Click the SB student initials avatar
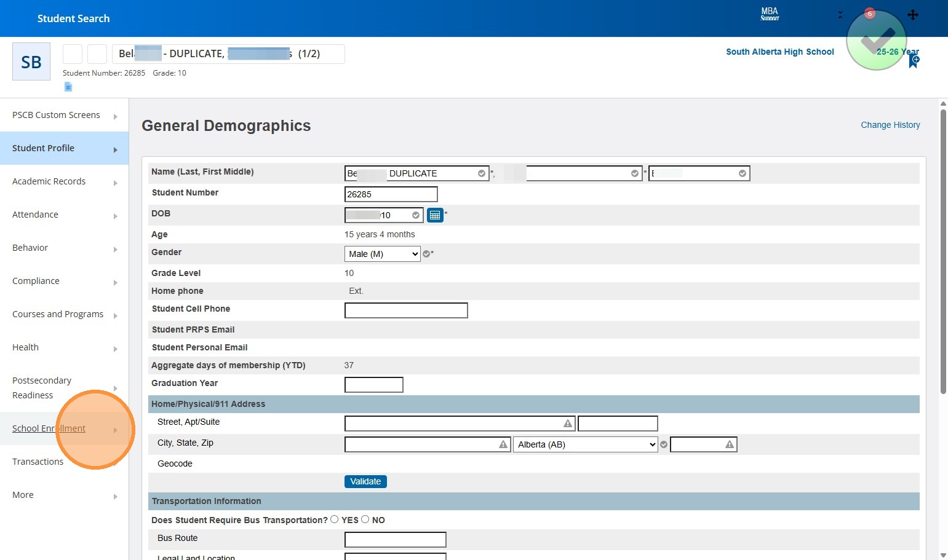This screenshot has height=560, width=948. click(x=31, y=61)
